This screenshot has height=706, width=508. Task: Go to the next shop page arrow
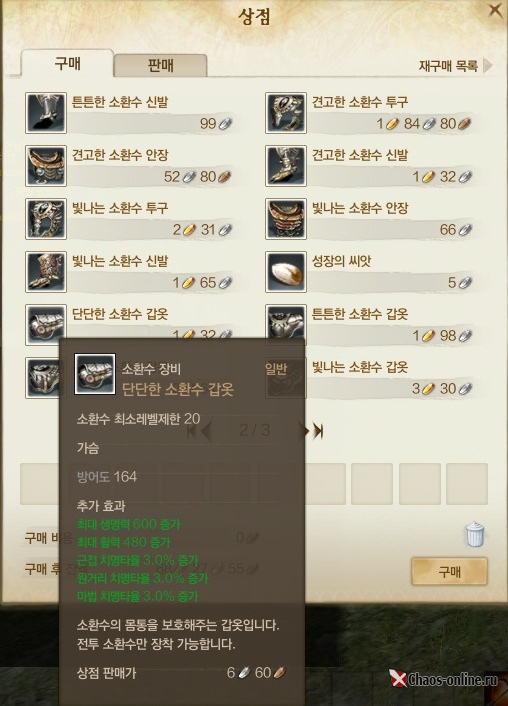point(305,431)
